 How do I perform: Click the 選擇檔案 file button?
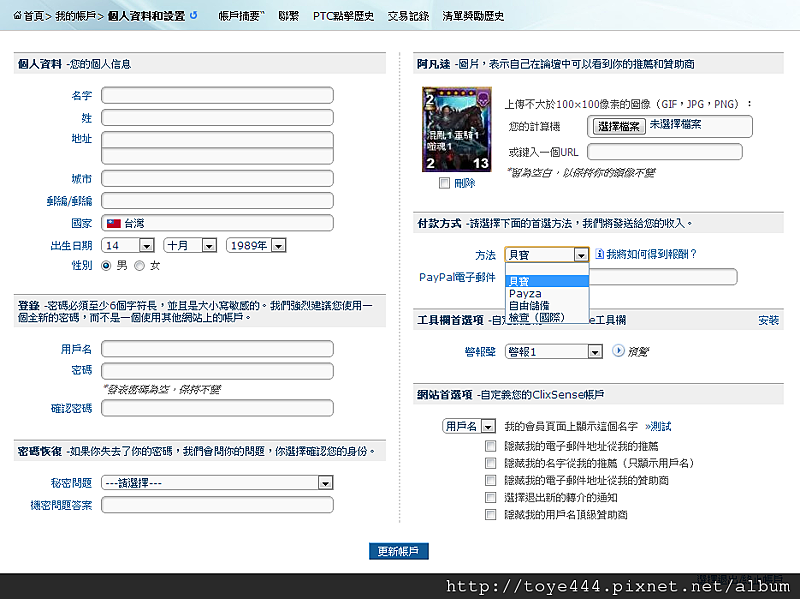(618, 126)
